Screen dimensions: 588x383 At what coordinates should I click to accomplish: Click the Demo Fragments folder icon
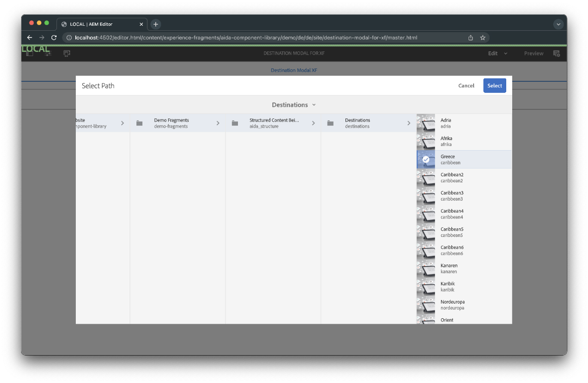pyautogui.click(x=139, y=123)
